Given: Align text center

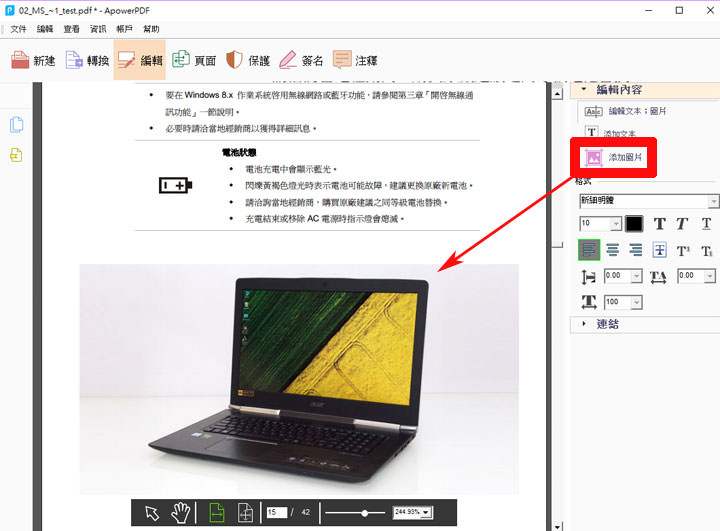Looking at the screenshot, I should coord(613,250).
